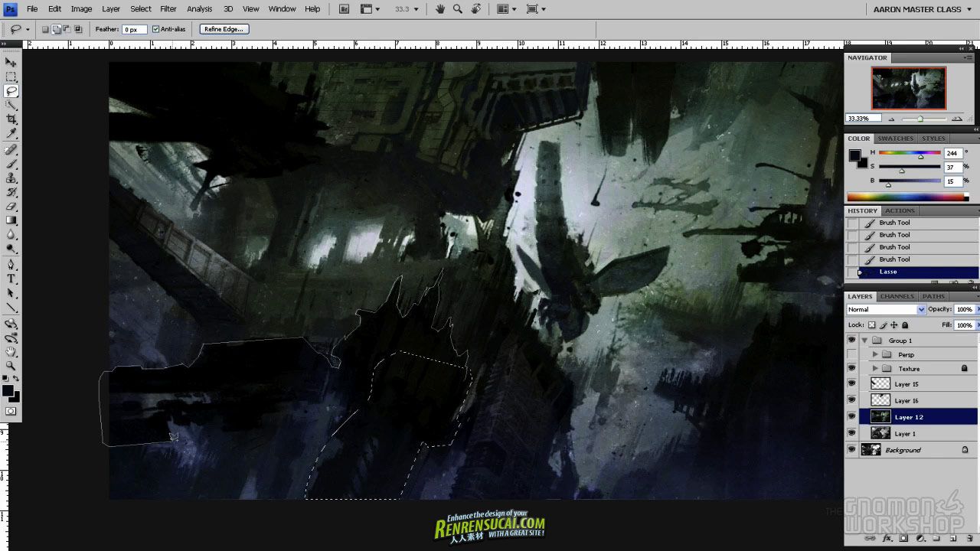Open the Select menu
Viewport: 980px width, 551px height.
coord(140,9)
